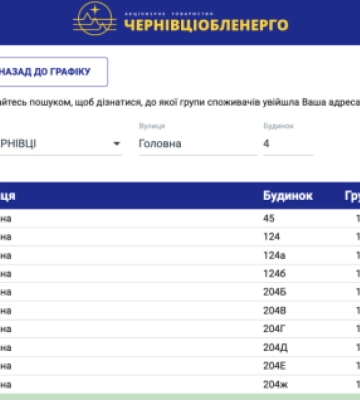Viewport: 360px width, 400px height.
Task: Select building number 45 cell
Action: pyautogui.click(x=269, y=218)
